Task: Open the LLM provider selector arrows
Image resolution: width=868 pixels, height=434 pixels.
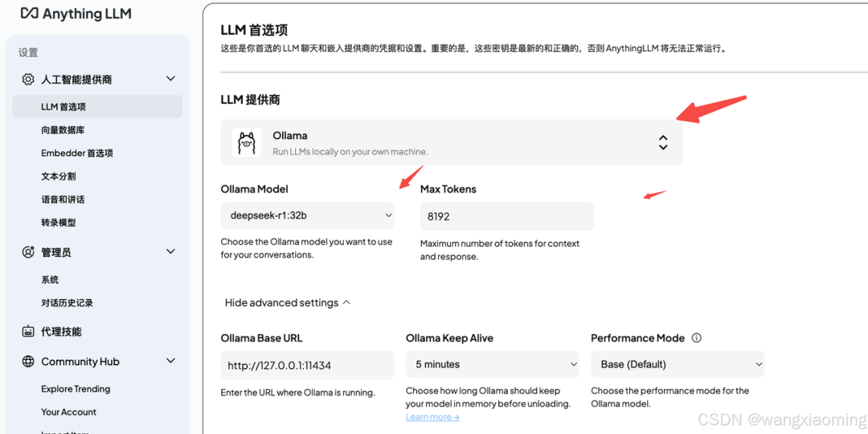Action: [663, 142]
